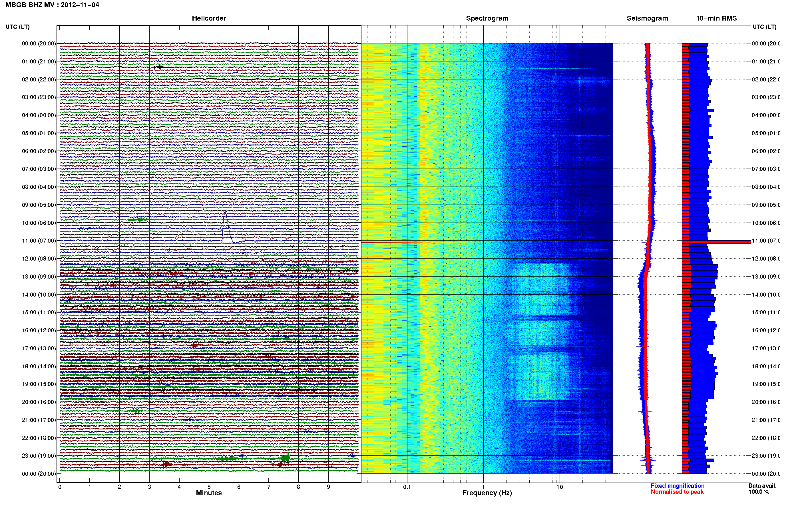Click the long red RMS peak bar at 11:00
The width and height of the screenshot is (812, 508).
[716, 241]
